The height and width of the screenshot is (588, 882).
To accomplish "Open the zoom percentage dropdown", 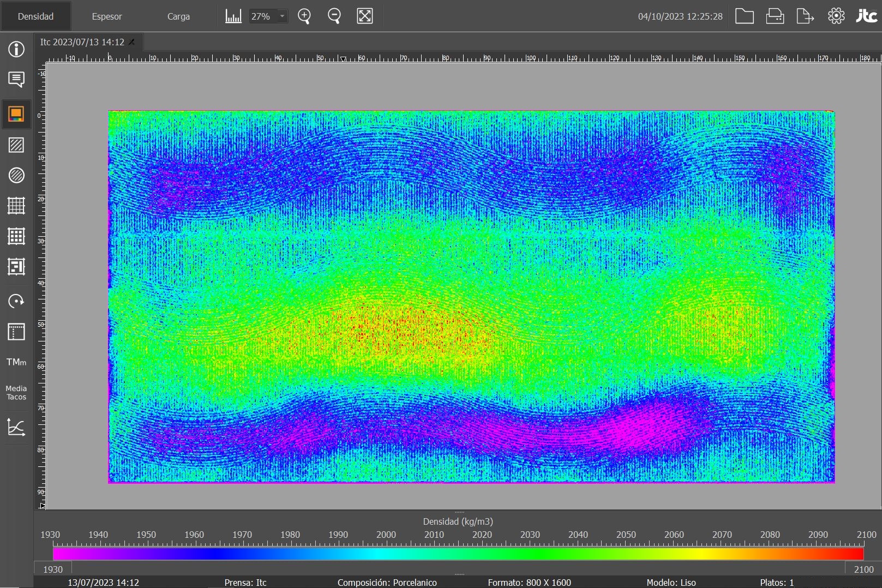I will [x=282, y=16].
